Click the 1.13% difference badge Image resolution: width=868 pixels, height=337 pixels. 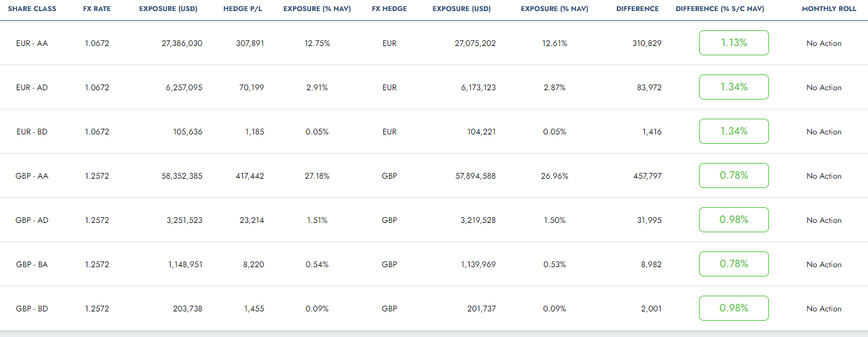[733, 43]
